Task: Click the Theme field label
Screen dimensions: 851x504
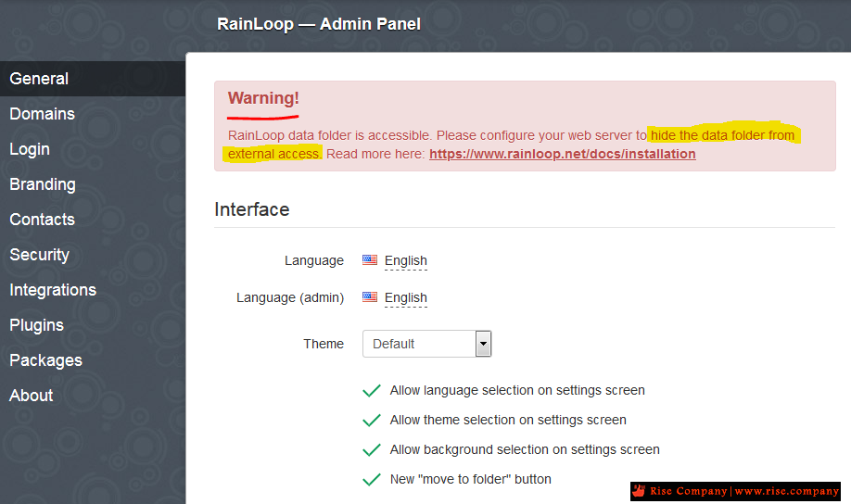Action: (324, 344)
